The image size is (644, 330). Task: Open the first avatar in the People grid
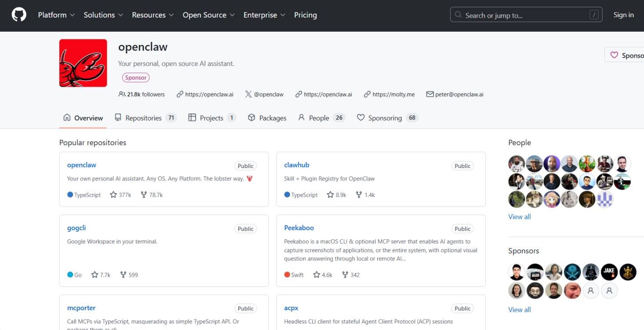tap(517, 164)
